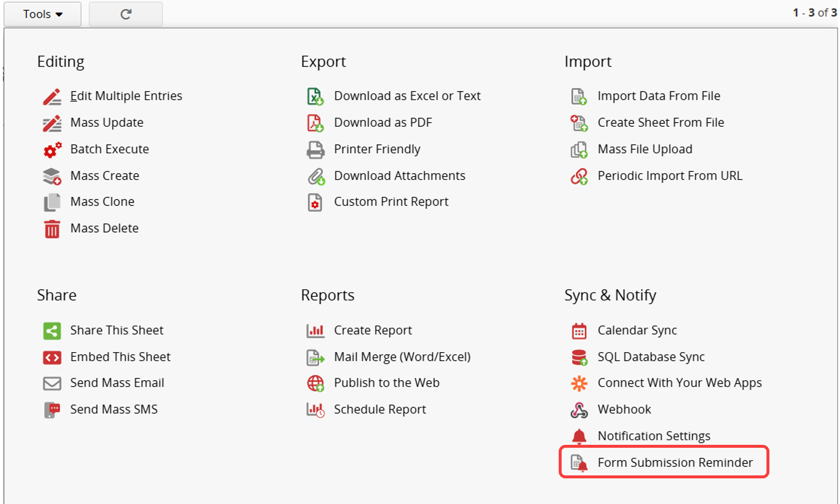Image resolution: width=840 pixels, height=504 pixels.
Task: Click the Webhook icon
Action: click(x=579, y=410)
